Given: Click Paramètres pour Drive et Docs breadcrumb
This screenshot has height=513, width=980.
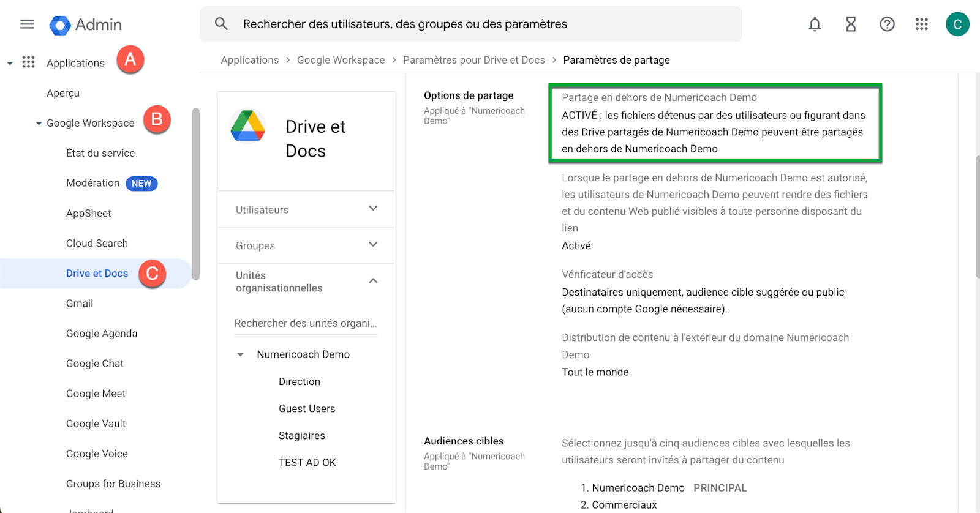Looking at the screenshot, I should [473, 60].
